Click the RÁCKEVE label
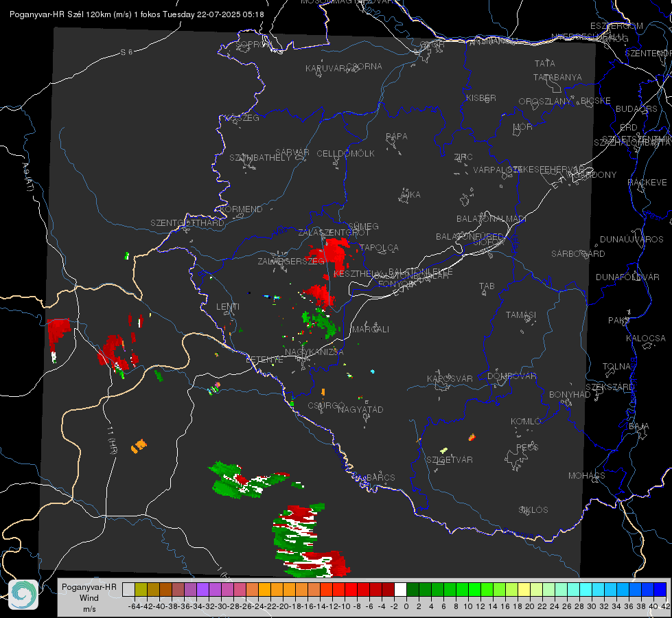 click(x=647, y=183)
